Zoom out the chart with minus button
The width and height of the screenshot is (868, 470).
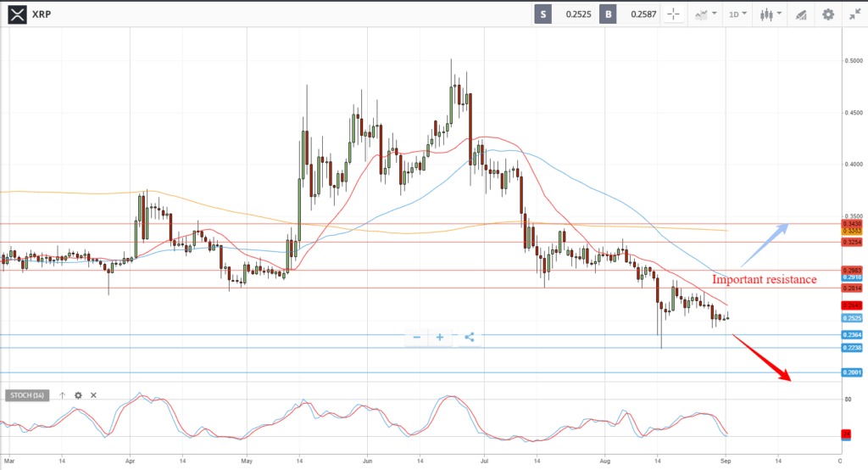coord(416,337)
